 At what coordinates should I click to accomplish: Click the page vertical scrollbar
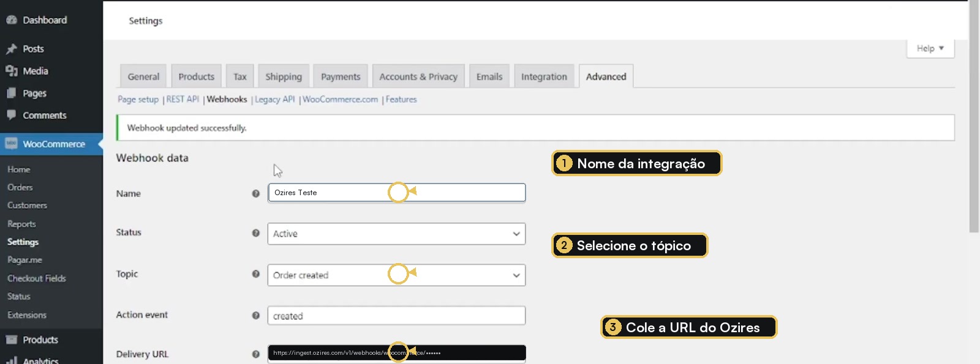coord(974,116)
